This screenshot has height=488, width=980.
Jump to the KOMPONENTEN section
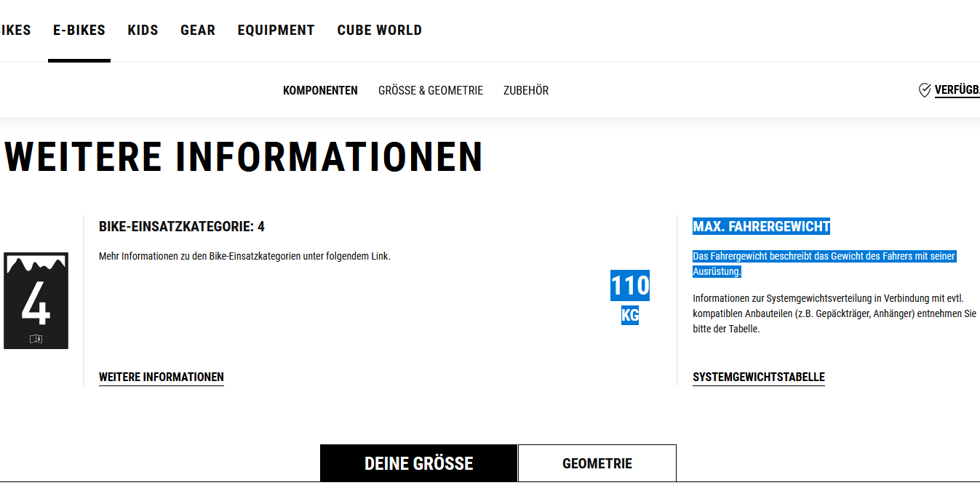[320, 91]
